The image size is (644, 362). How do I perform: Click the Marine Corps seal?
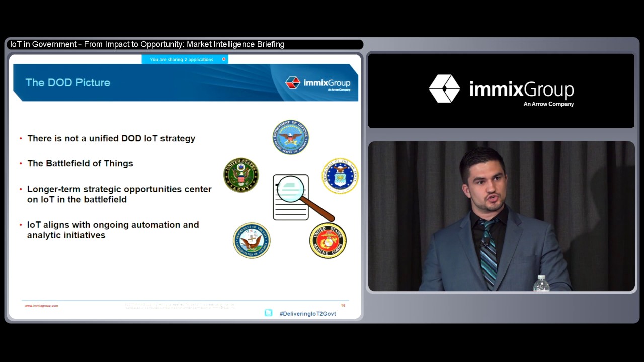[x=328, y=240]
